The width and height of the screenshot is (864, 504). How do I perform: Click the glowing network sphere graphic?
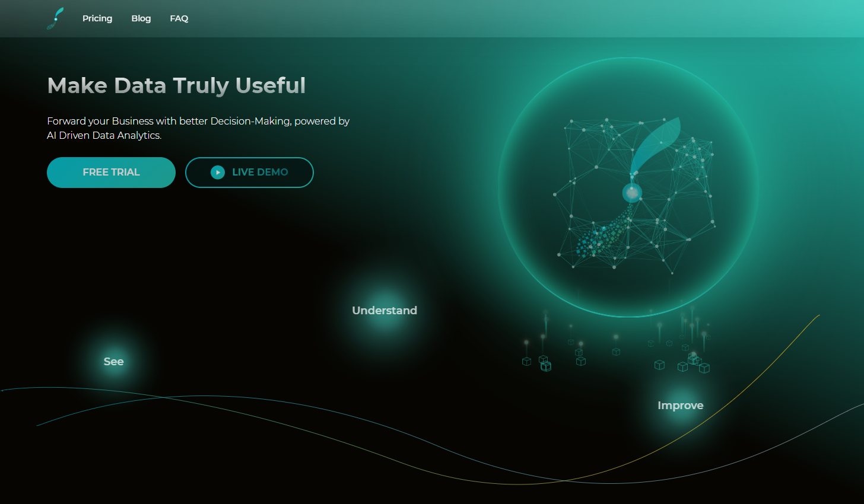tap(628, 187)
